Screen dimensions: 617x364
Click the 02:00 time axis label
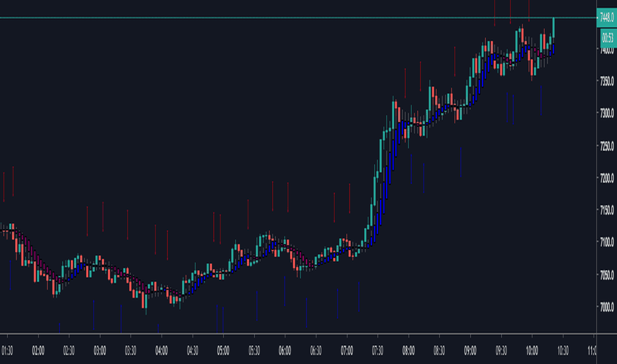pos(38,351)
